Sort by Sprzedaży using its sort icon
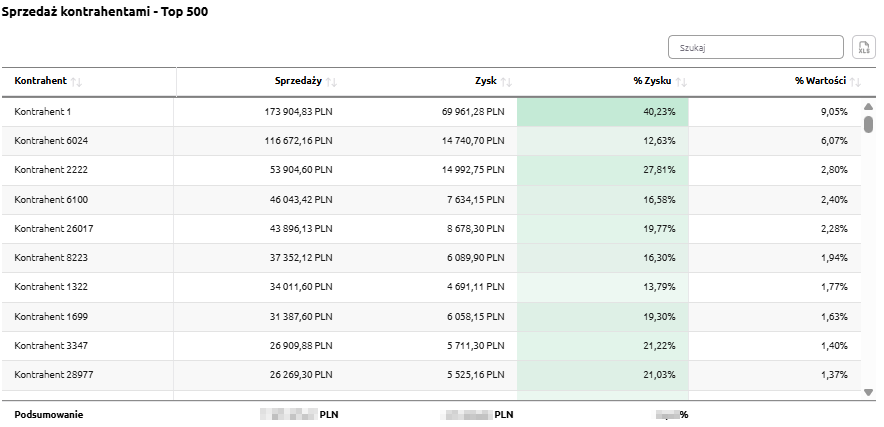 331,82
